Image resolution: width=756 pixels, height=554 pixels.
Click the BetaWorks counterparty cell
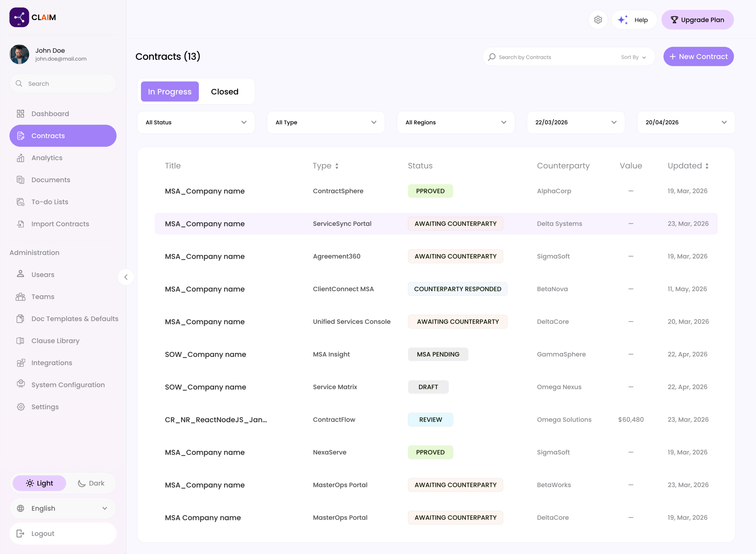click(554, 485)
